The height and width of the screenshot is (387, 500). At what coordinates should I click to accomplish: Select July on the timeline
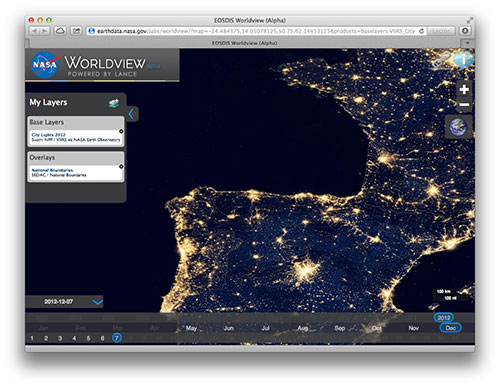265,328
